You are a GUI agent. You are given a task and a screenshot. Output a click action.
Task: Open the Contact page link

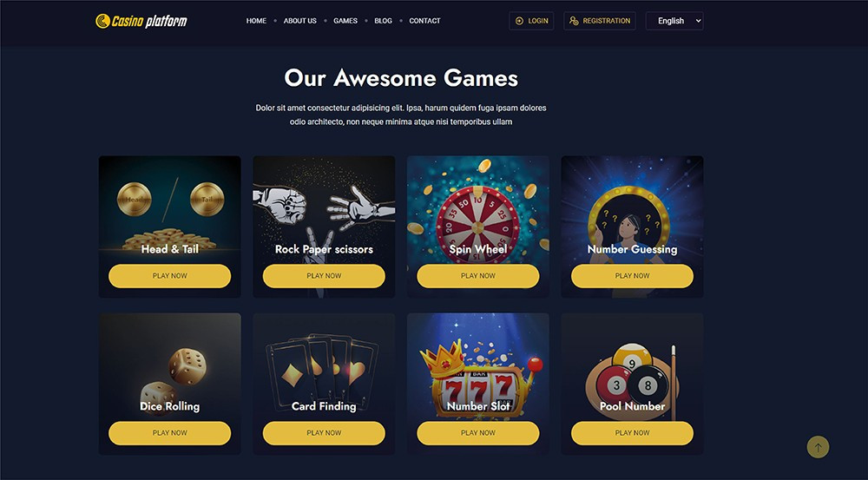coord(424,21)
